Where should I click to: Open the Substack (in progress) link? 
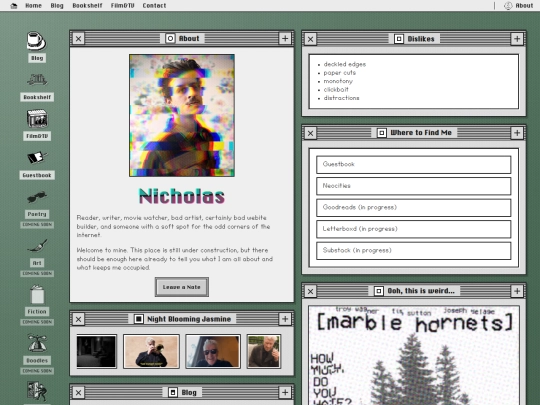click(414, 251)
